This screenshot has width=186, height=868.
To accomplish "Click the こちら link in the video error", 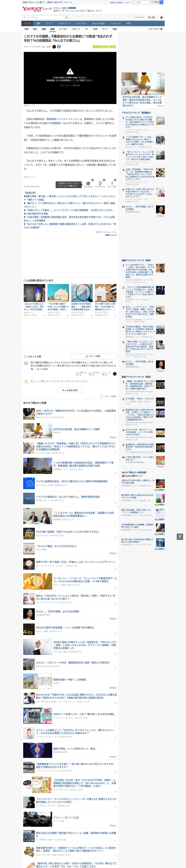I will pyautogui.click(x=74, y=81).
